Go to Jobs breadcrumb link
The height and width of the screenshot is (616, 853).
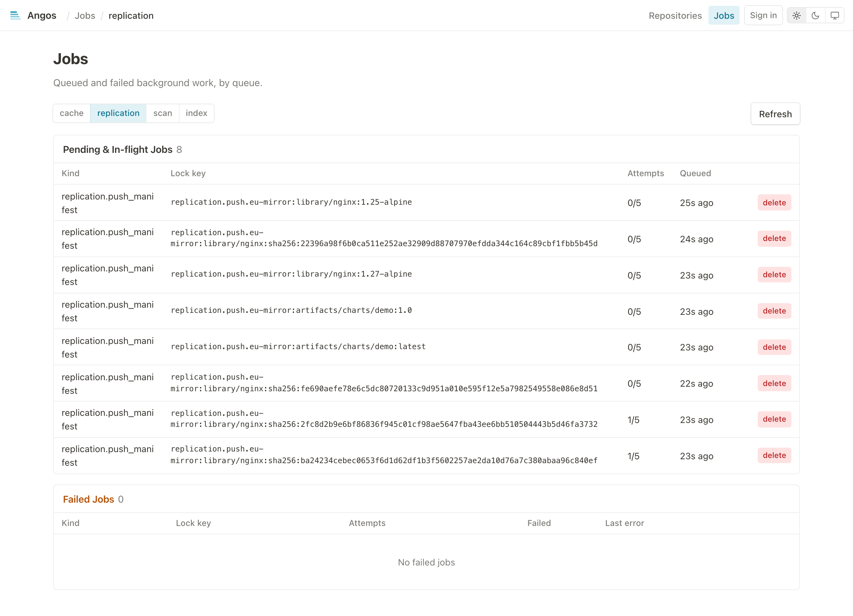tap(85, 16)
